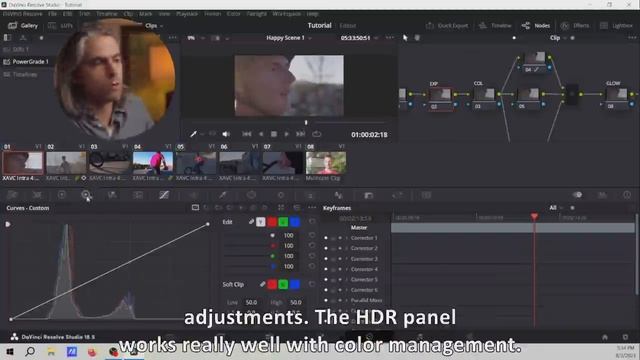
Task: Toggle the Nodes panel
Action: point(536,25)
